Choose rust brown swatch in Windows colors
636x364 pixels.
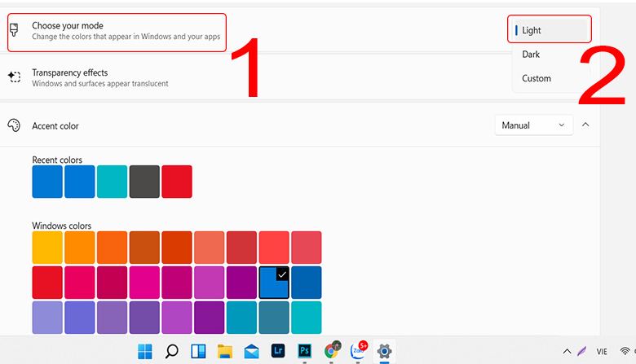click(144, 248)
